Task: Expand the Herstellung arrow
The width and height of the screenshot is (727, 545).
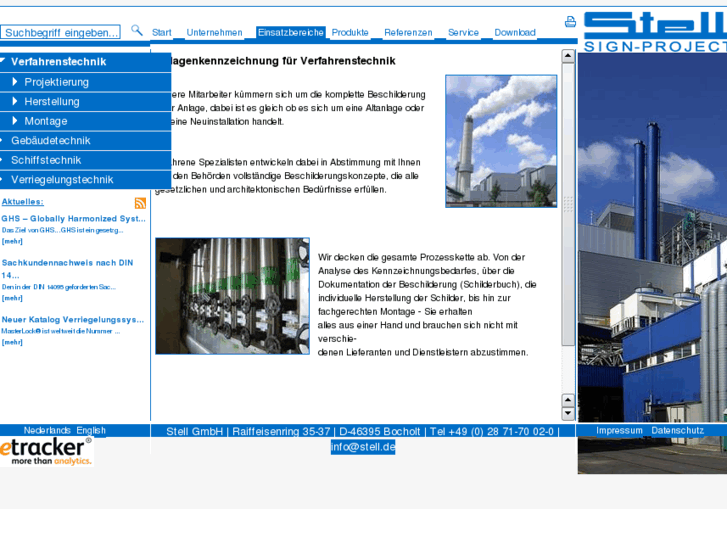Action: 15,101
